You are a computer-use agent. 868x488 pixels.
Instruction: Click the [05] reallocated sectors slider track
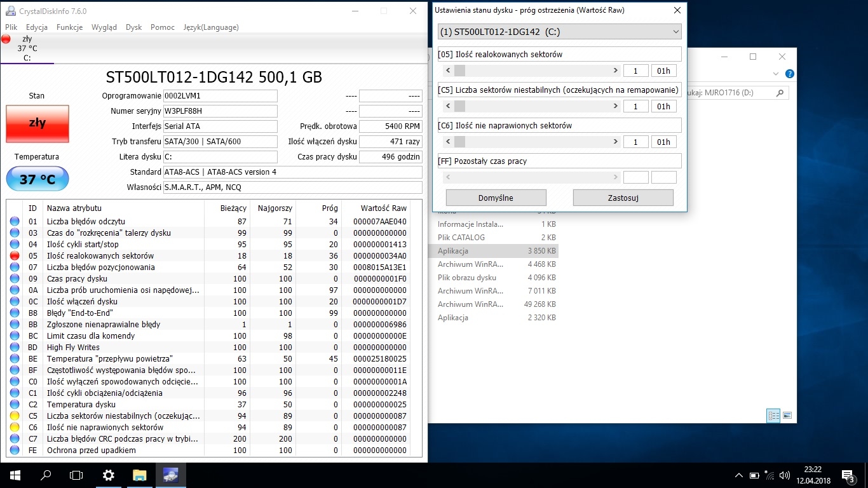[532, 71]
